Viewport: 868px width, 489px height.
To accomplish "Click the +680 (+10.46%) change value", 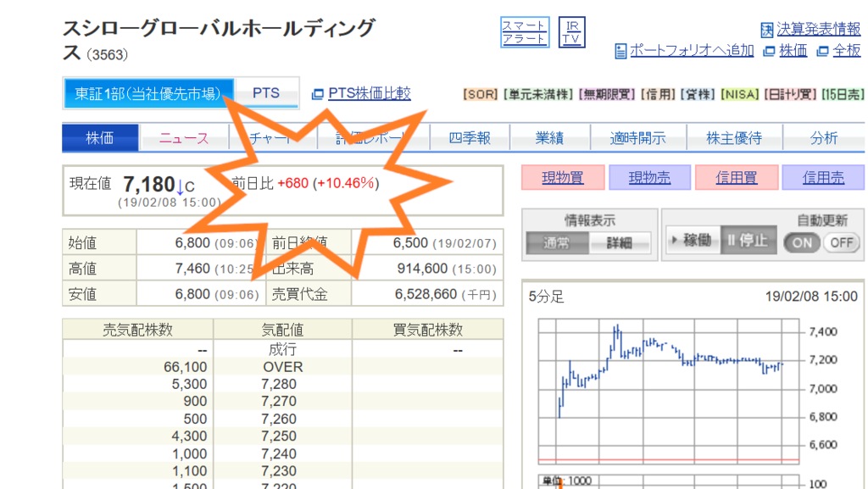I will click(x=328, y=183).
